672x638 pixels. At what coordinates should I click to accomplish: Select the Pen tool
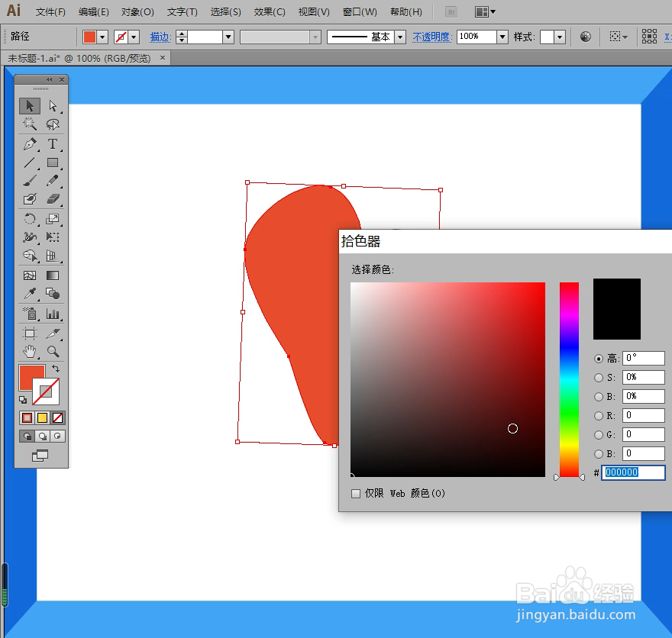(30, 144)
